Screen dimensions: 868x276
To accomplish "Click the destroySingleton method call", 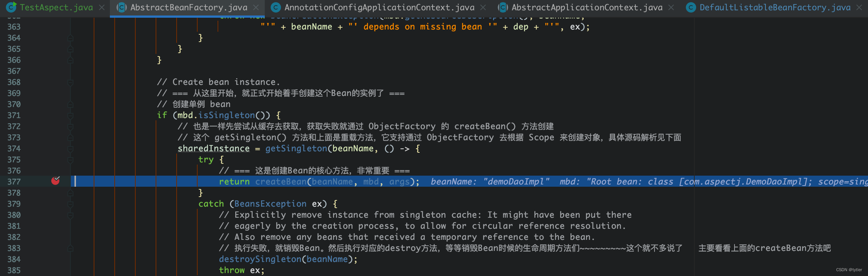I will tap(260, 259).
